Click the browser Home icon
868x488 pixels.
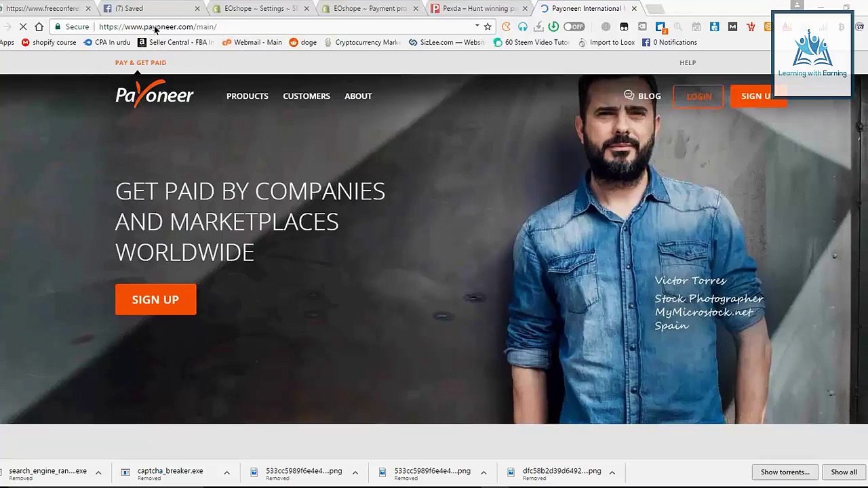(39, 26)
